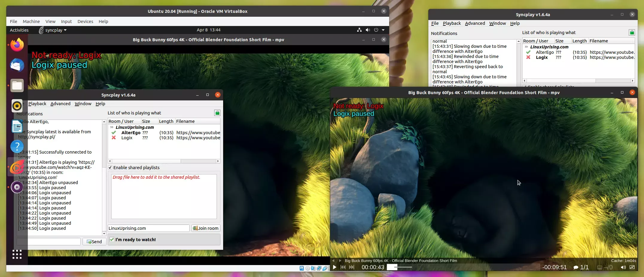
Task: Skip to next item in the host mpv
Action: point(352,267)
